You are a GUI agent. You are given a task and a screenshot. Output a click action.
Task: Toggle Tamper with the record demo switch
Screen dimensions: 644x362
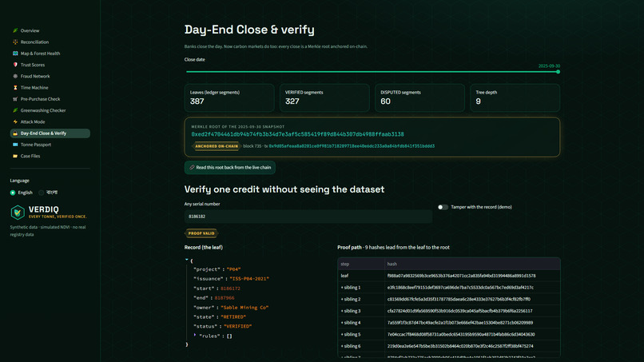pos(443,207)
